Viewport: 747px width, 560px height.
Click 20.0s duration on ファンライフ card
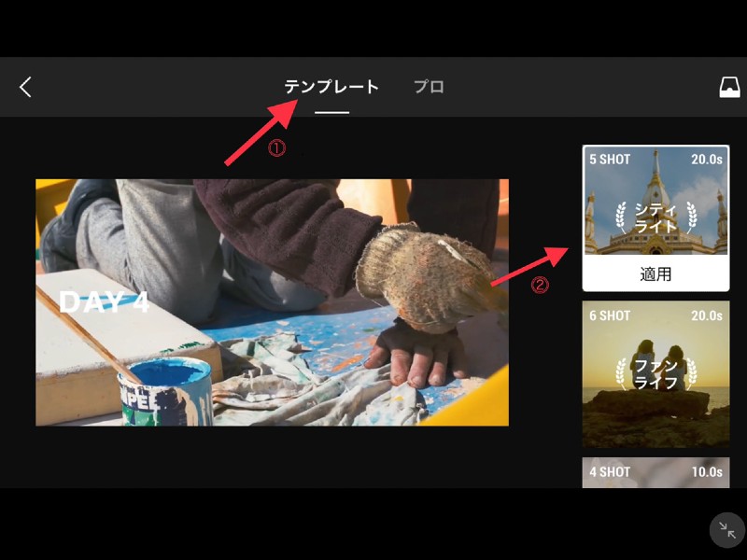pyautogui.click(x=706, y=316)
